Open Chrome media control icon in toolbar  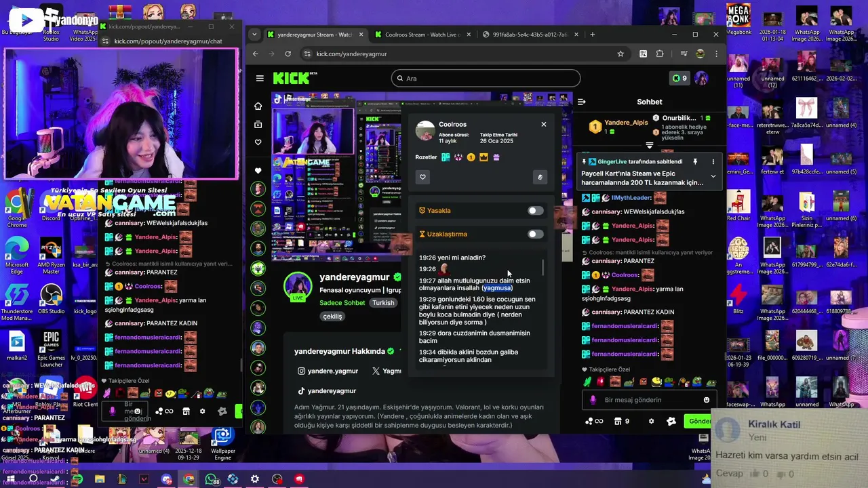pos(684,54)
